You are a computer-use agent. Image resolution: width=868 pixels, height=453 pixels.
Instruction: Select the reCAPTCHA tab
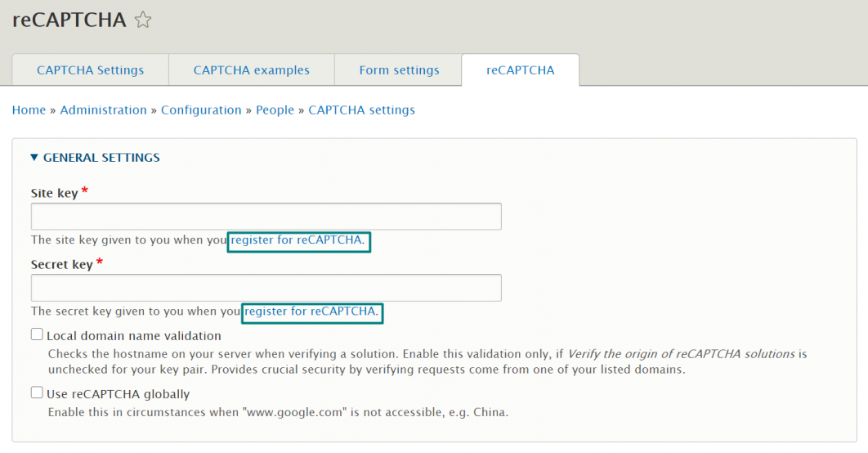pyautogui.click(x=521, y=70)
